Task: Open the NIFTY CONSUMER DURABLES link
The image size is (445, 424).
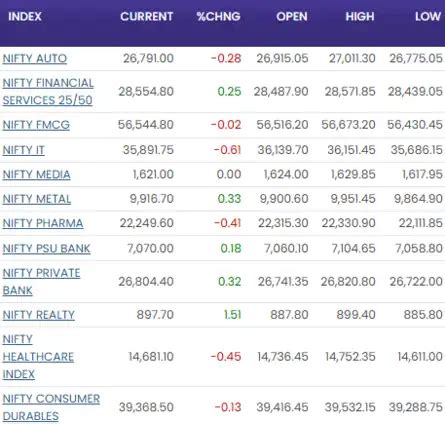Action: 51,407
